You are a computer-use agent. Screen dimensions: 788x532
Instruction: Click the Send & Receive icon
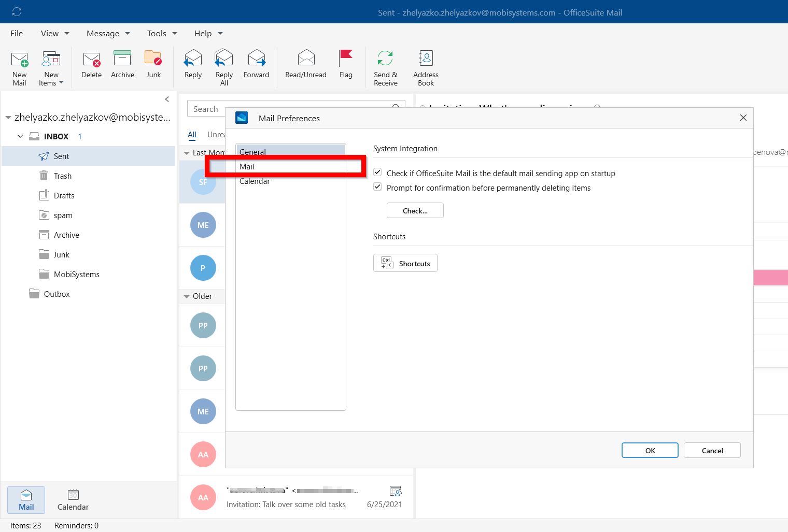385,58
